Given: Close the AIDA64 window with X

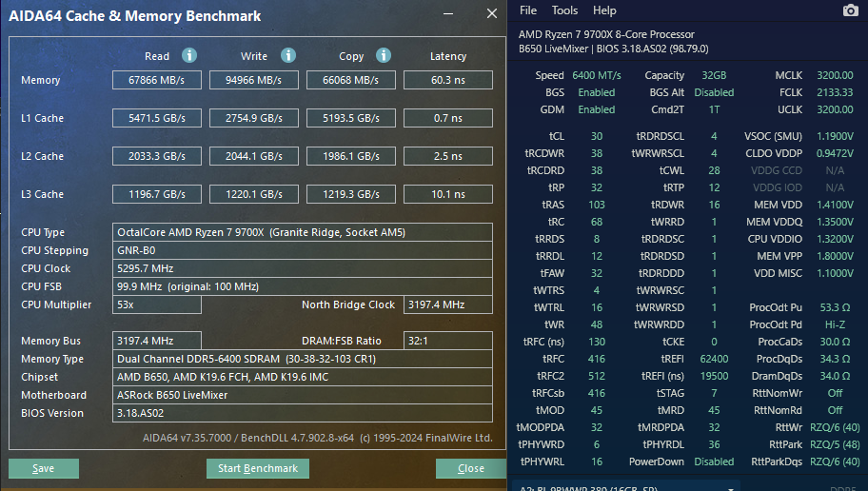Looking at the screenshot, I should tap(491, 14).
